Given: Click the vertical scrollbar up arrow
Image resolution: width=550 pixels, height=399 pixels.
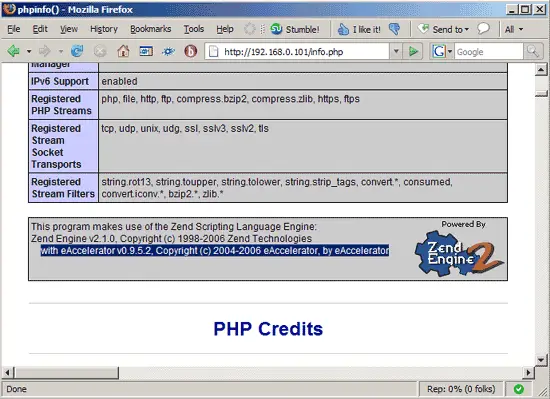Looking at the screenshot, I should (x=541, y=70).
